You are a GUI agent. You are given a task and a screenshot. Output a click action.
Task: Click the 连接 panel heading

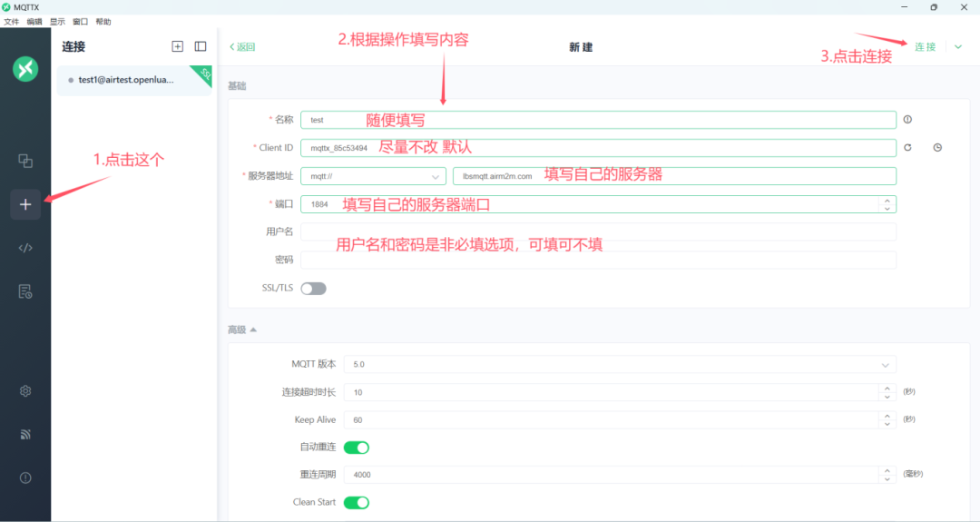coord(73,47)
